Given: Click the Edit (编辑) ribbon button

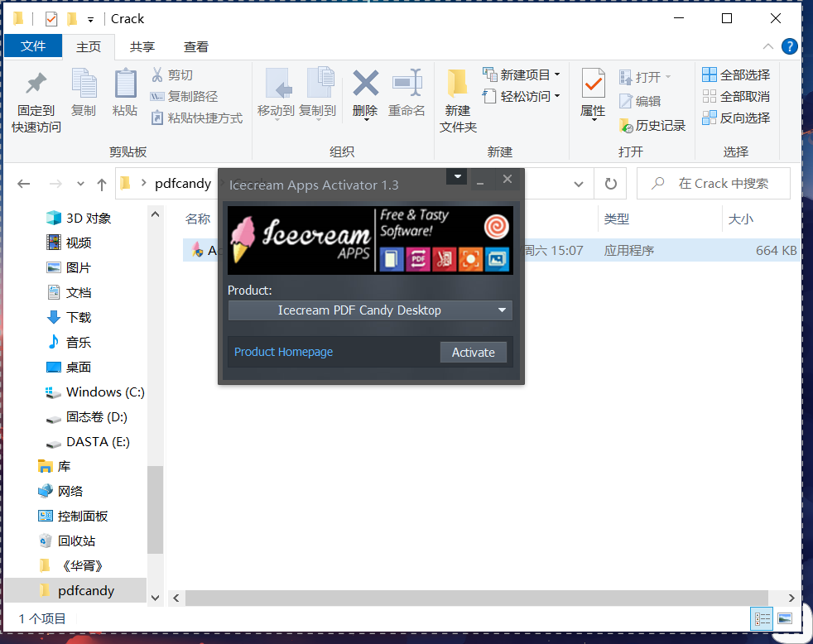Looking at the screenshot, I should 640,101.
